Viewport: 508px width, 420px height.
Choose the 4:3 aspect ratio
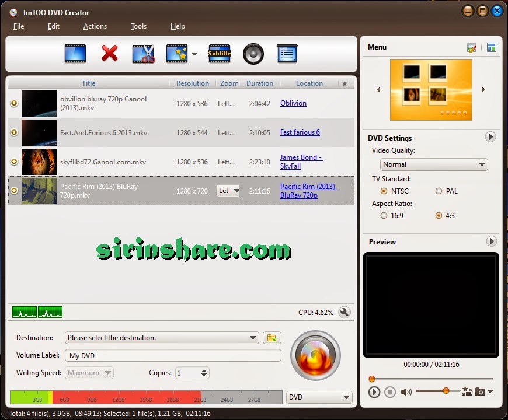[439, 215]
